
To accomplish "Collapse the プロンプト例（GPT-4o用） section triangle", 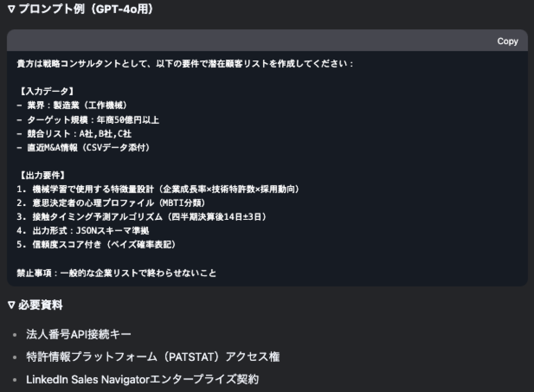I will (12, 9).
